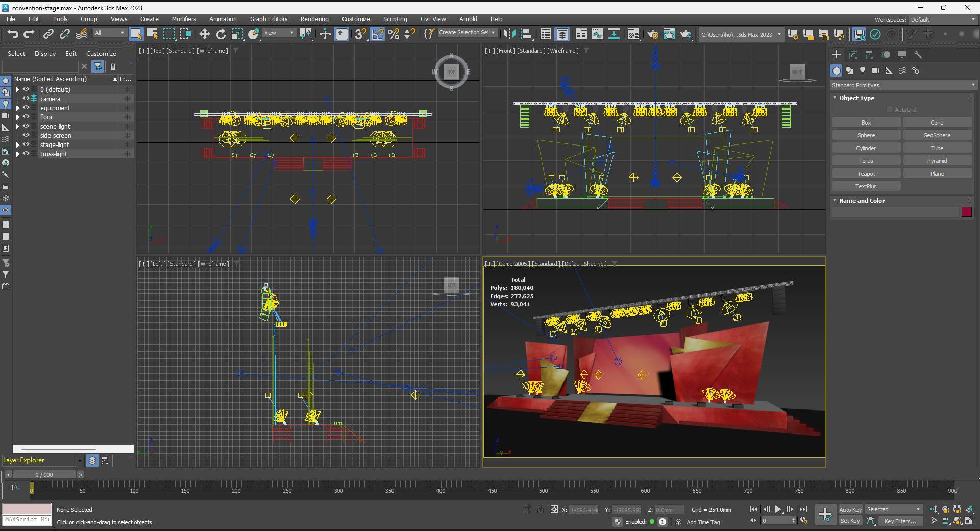Toggle the Angle Snap icon

(x=377, y=34)
